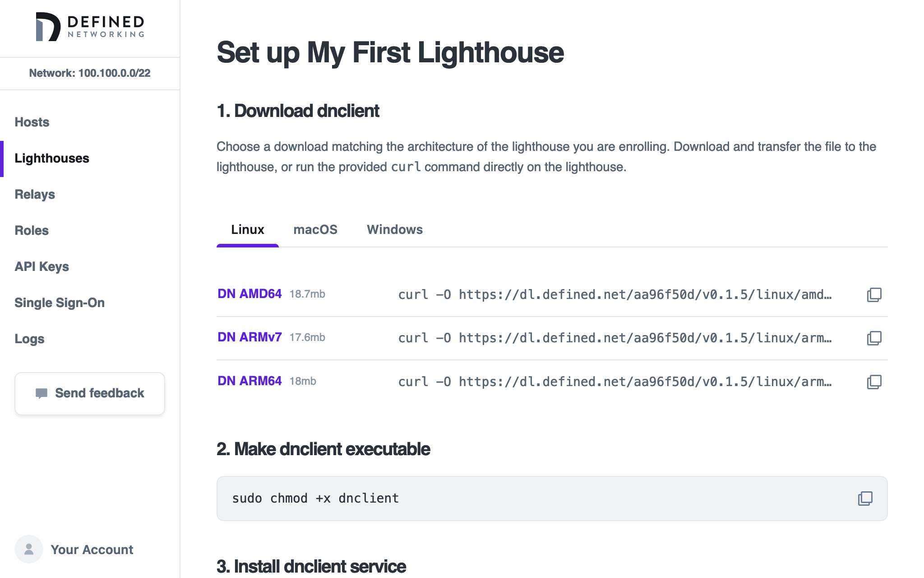Click the Your Account avatar icon
Image resolution: width=924 pixels, height=578 pixels.
coord(29,549)
